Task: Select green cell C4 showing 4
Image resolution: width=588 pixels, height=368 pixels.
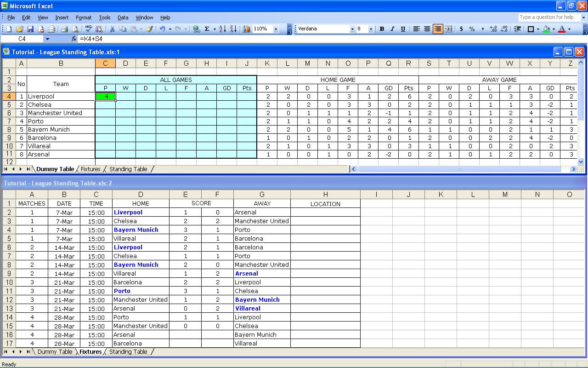Action: [x=105, y=97]
